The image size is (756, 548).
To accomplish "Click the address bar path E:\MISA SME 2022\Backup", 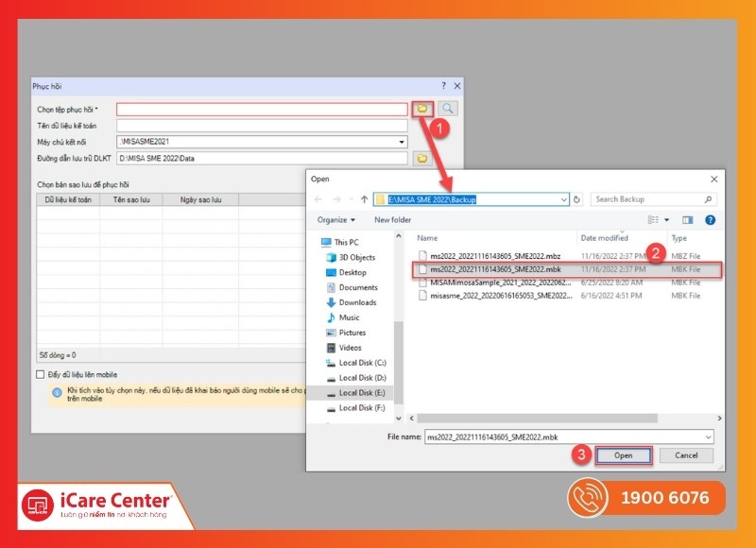I will pos(433,199).
